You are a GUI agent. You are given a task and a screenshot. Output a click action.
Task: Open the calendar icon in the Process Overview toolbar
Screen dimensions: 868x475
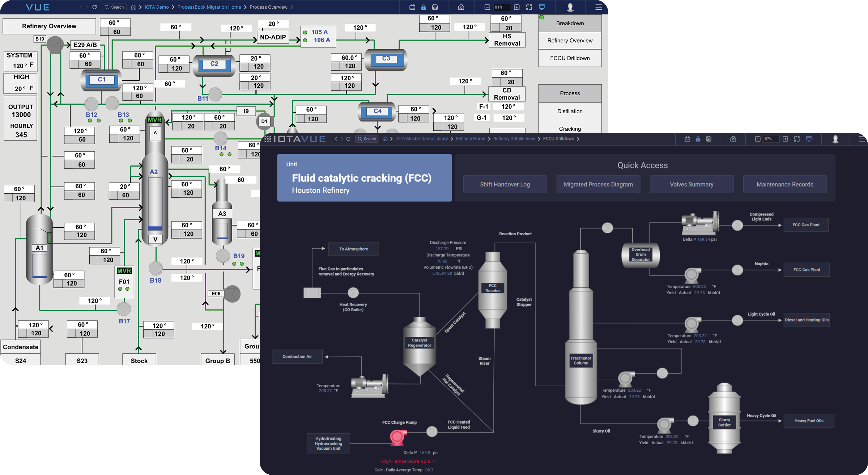click(412, 7)
